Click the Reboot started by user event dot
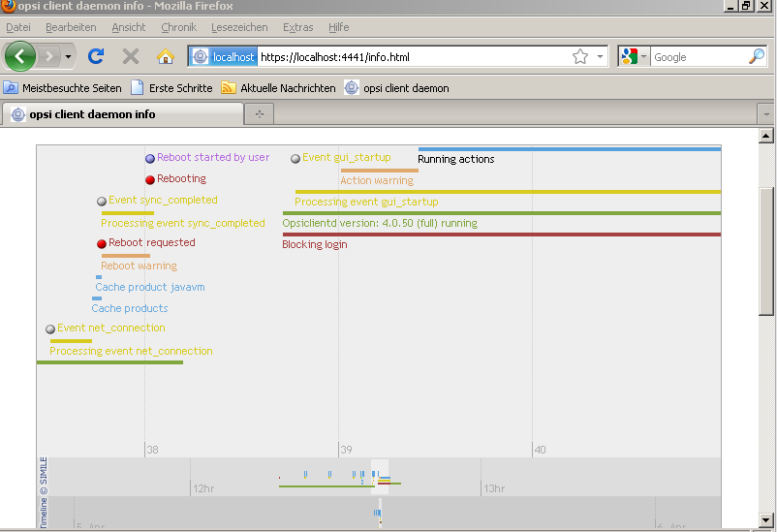Screen dimensions: 777x532 149,159
